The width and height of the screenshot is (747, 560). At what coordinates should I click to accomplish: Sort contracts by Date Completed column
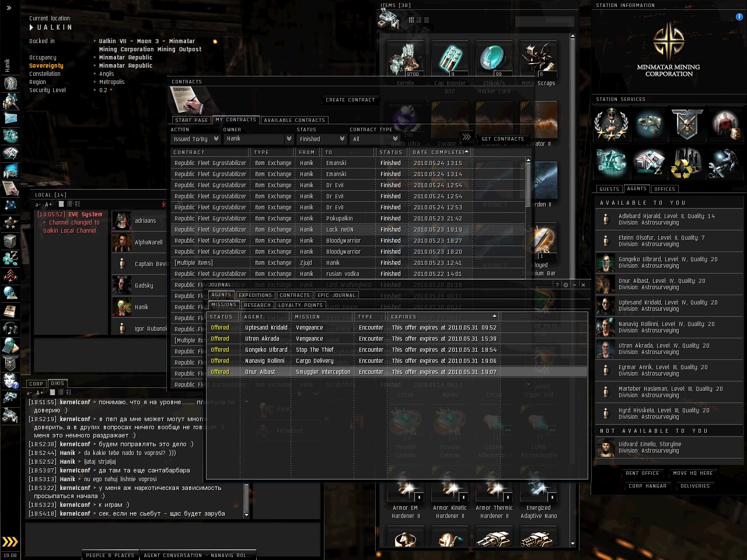(440, 152)
